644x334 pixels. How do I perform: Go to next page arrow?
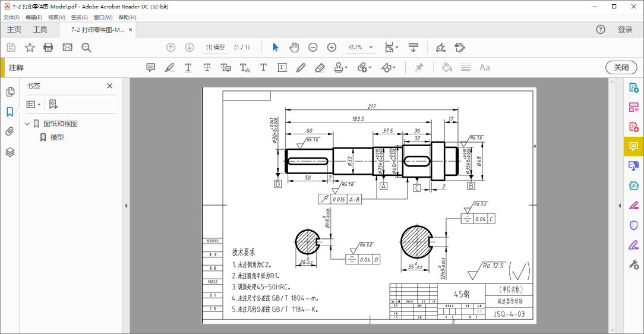(x=190, y=48)
